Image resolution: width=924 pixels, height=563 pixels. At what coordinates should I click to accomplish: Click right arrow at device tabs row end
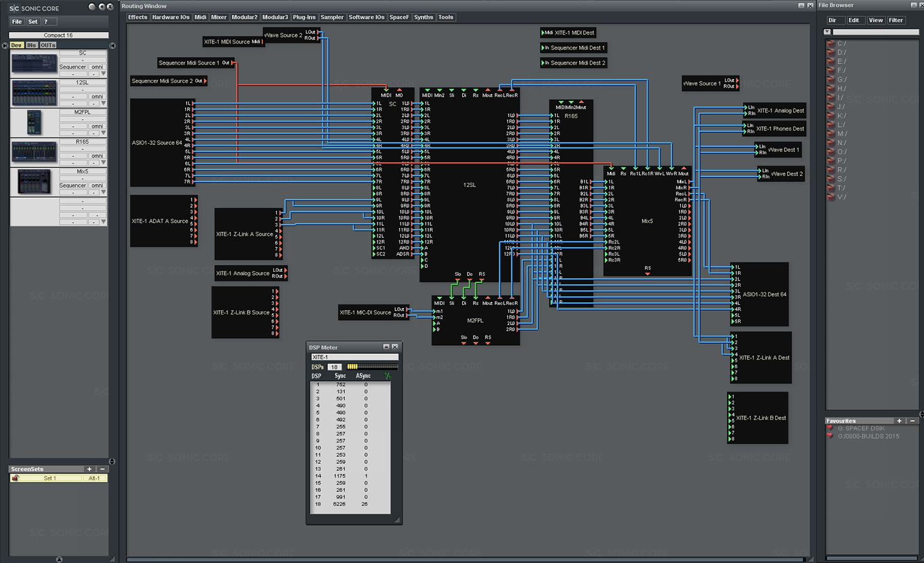click(x=112, y=45)
